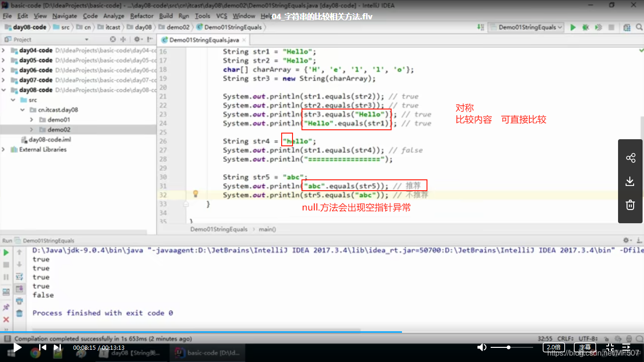Screen dimensions: 644x362
Task: Skip to next video
Action: click(x=58, y=347)
